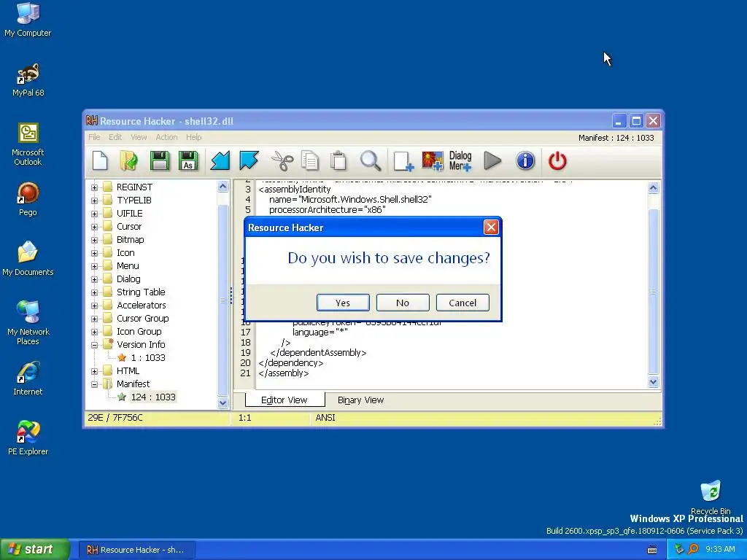Image resolution: width=747 pixels, height=560 pixels.
Task: Open the View menu
Action: pyautogui.click(x=139, y=137)
